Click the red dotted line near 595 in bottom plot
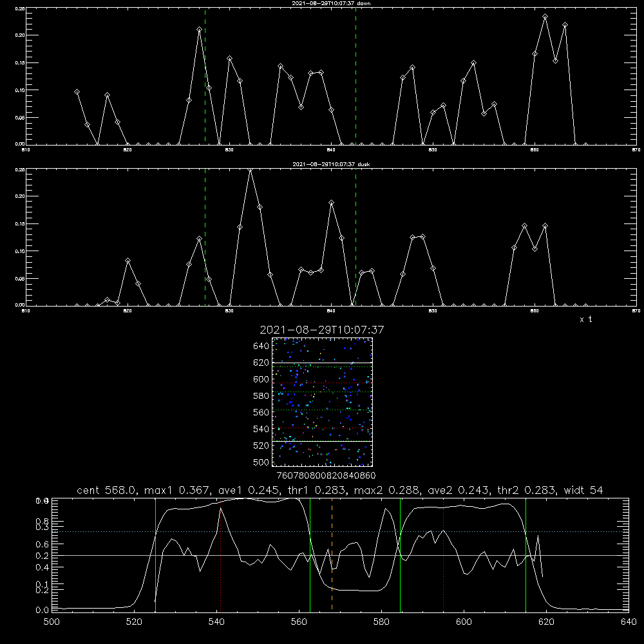This screenshot has height=644, width=644. [x=444, y=554]
